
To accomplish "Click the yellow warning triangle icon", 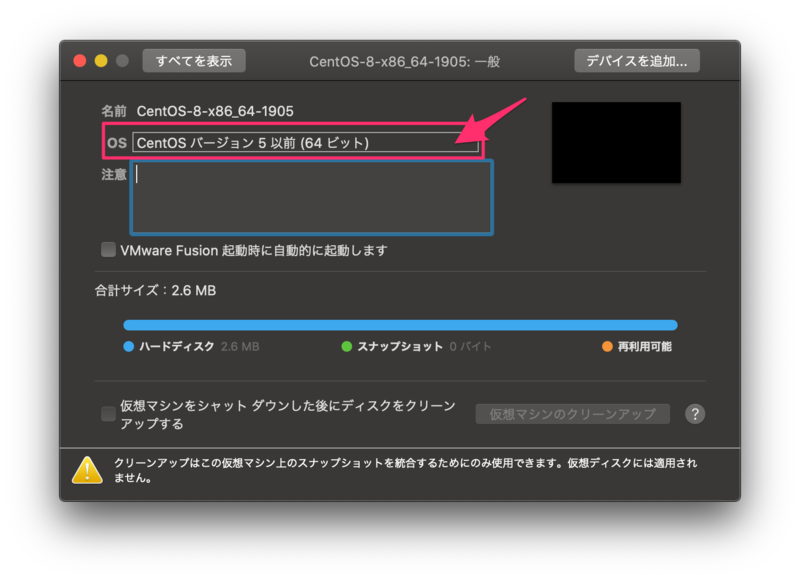I will [87, 470].
